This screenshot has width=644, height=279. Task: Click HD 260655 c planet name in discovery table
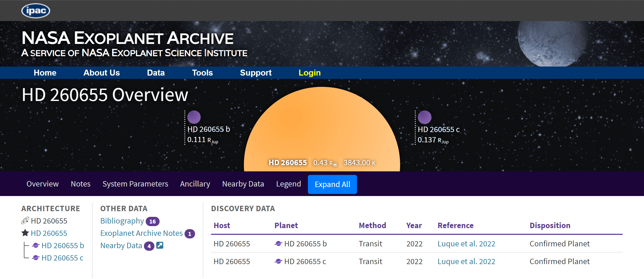(305, 261)
